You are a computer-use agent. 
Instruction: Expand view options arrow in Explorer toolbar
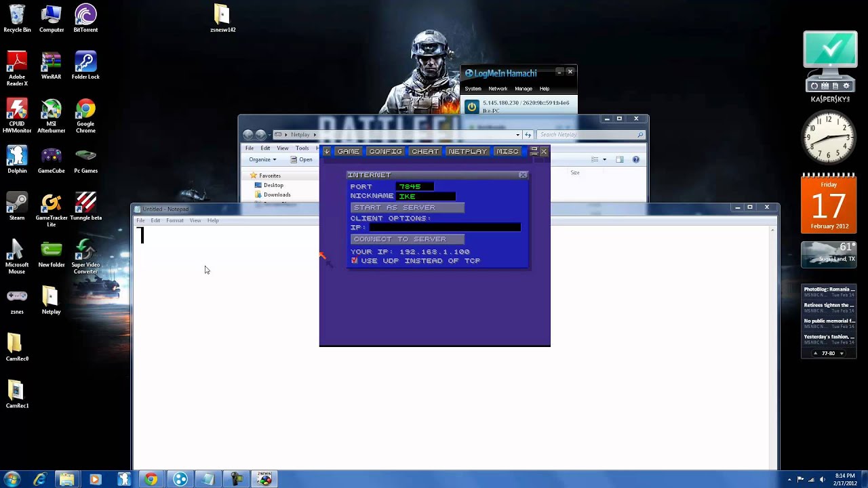pyautogui.click(x=605, y=159)
